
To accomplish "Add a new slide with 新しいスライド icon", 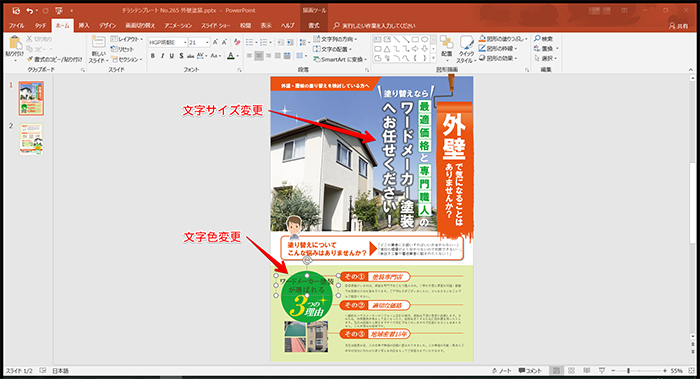I will (x=98, y=43).
